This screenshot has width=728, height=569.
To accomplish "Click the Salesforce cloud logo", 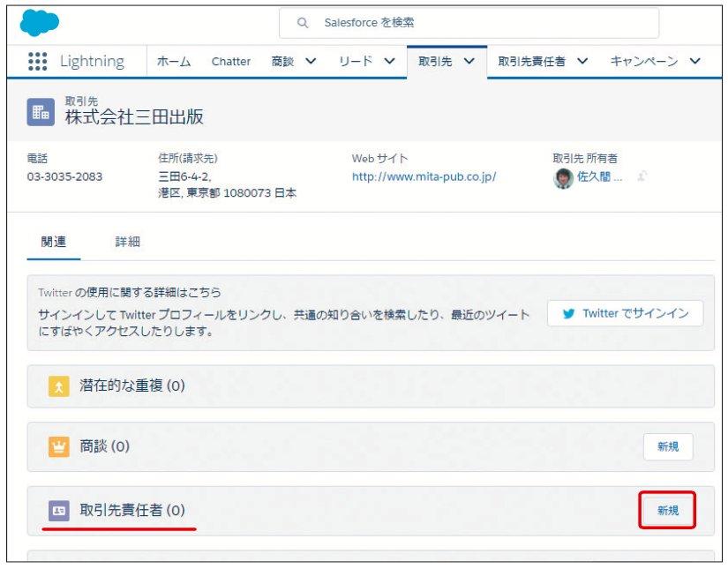I will 40,23.
